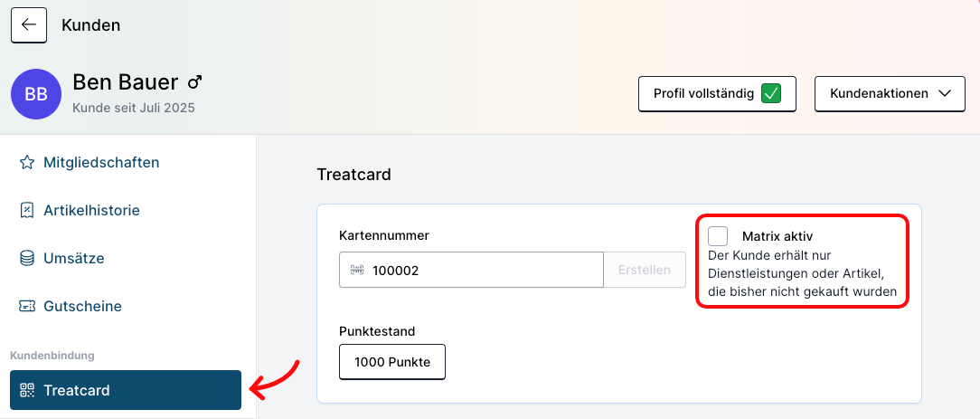
Task: Click the Artikelhistorie receipt icon
Action: click(27, 211)
